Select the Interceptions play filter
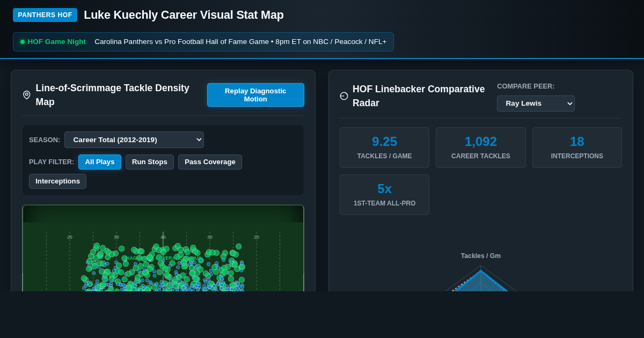The width and height of the screenshot is (644, 338). coord(57,181)
